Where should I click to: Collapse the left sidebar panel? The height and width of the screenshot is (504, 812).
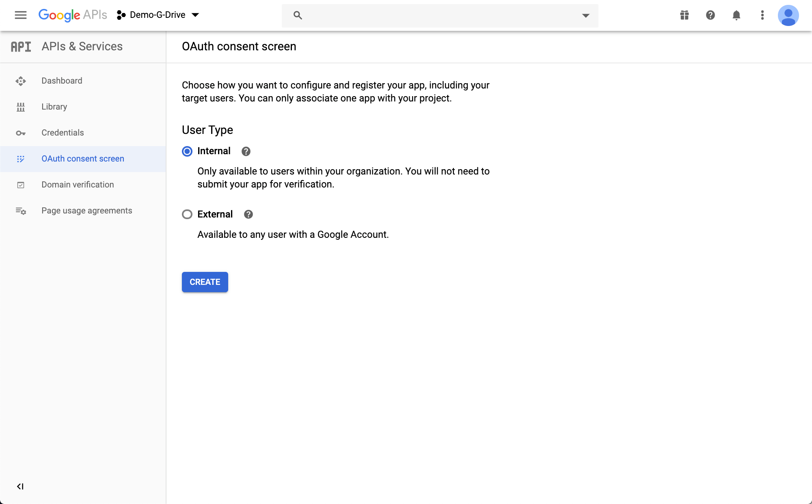tap(20, 486)
